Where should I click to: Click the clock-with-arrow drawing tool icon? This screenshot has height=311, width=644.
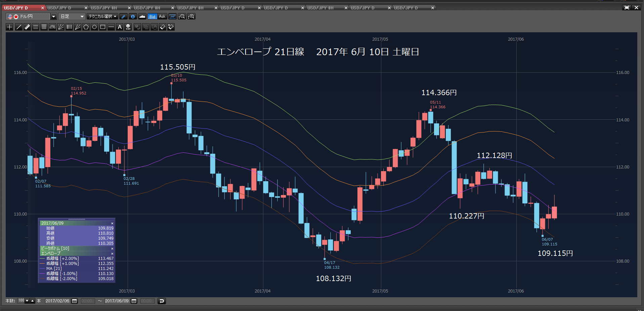click(137, 27)
